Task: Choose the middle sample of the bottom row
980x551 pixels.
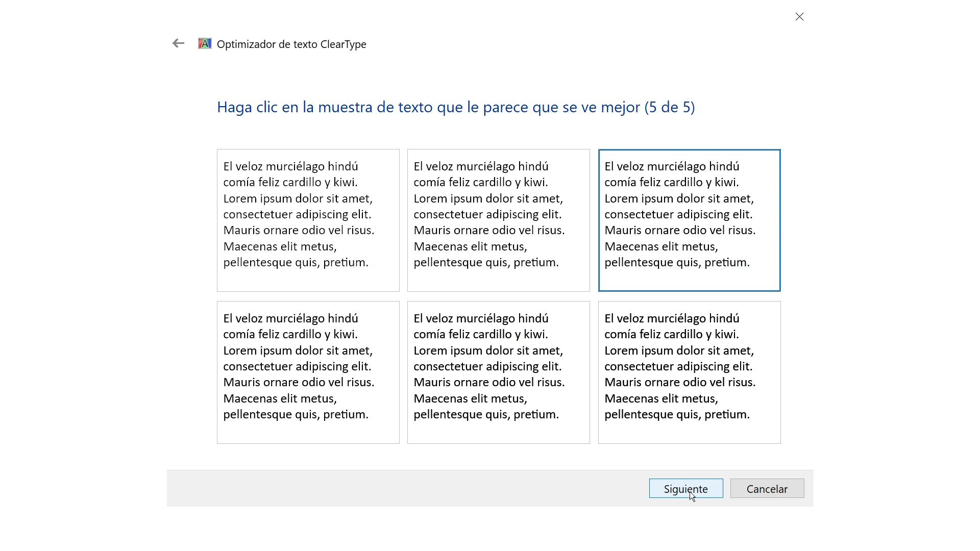Action: 498,372
